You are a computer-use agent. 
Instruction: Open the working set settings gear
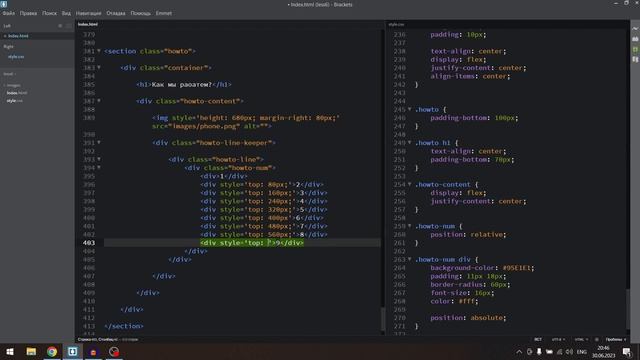[60, 26]
